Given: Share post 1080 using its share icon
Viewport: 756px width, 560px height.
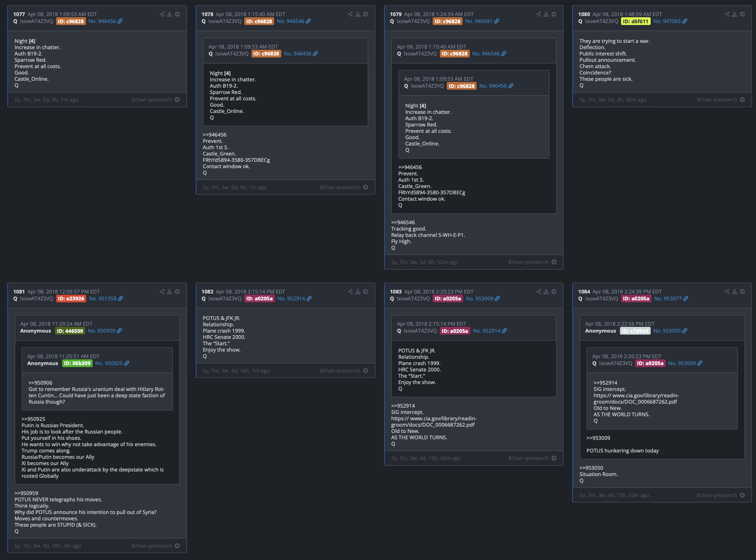Looking at the screenshot, I should point(727,14).
